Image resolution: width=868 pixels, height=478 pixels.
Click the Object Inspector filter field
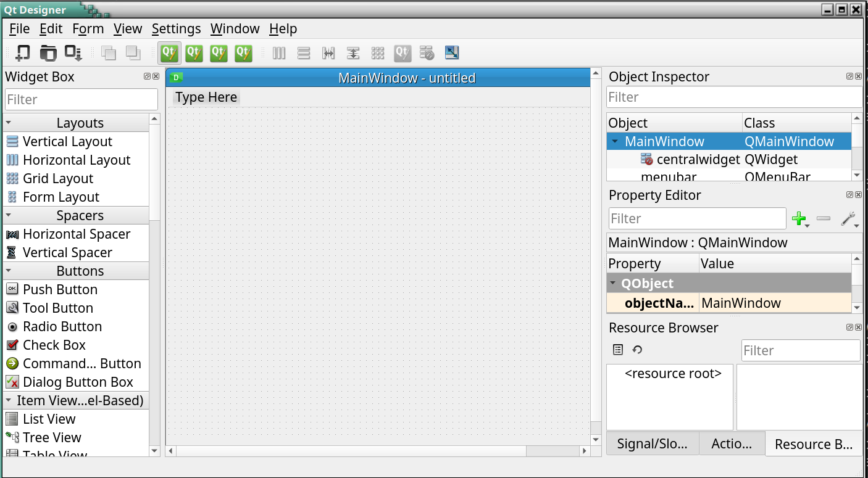(734, 97)
